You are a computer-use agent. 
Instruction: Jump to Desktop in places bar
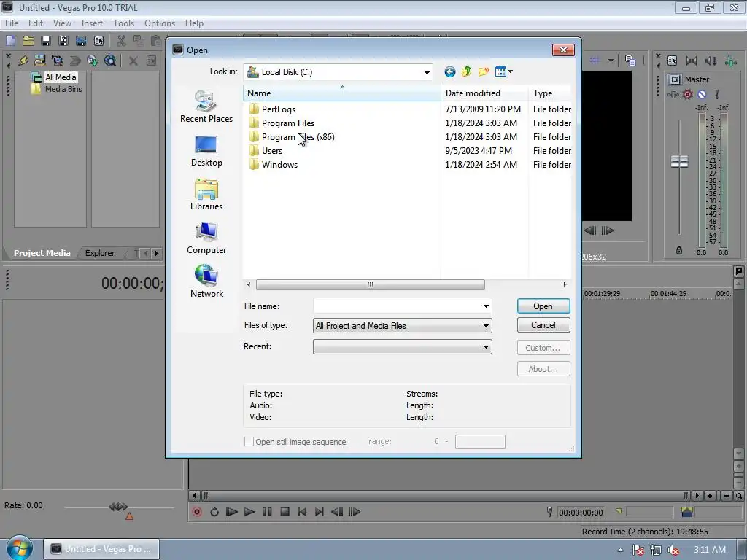[206, 151]
